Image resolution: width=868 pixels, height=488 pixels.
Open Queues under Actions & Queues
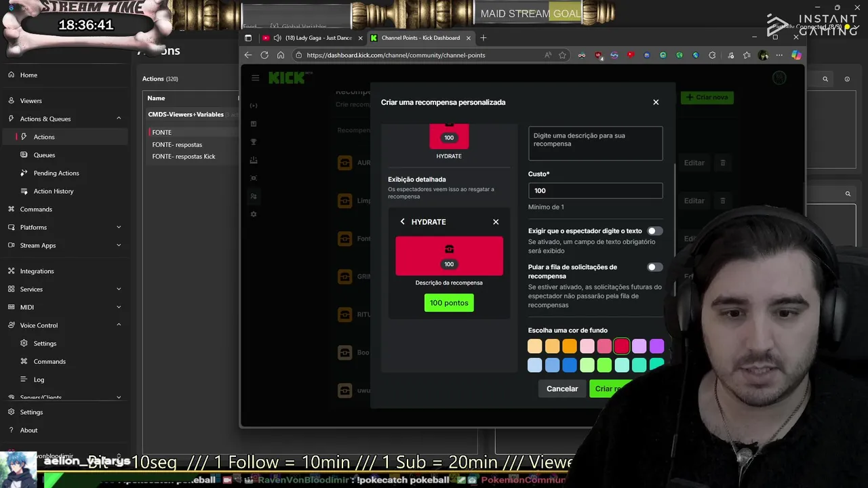(x=44, y=155)
